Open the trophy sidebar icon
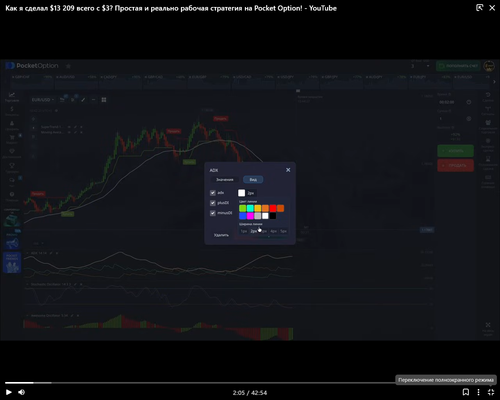Screen dimensions: 500x400 coord(12,167)
